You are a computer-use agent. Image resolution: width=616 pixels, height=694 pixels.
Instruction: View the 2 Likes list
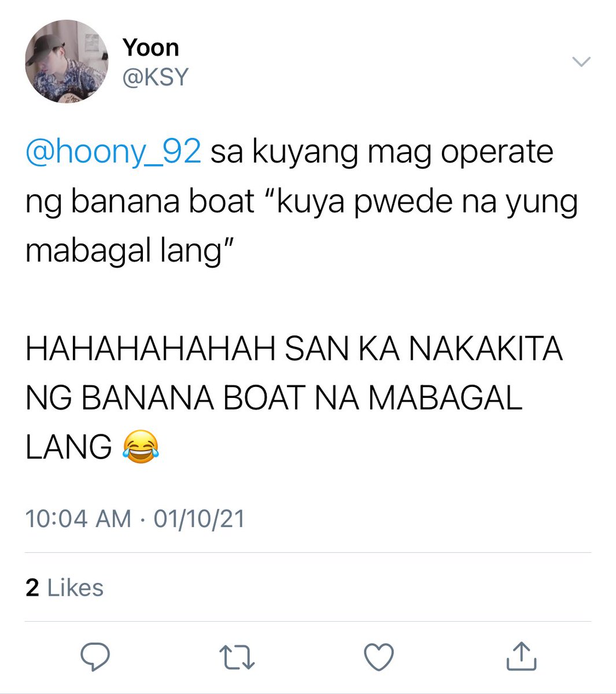(64, 588)
